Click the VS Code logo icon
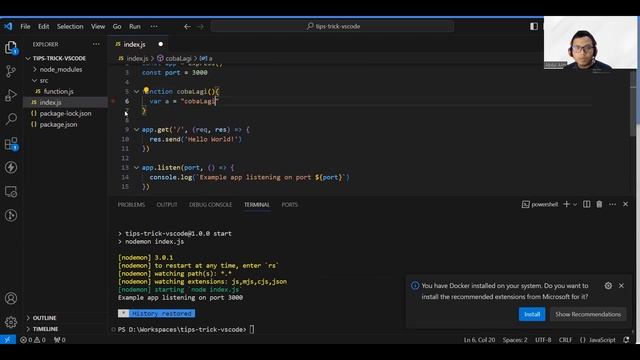Viewport: 640px width, 360px height. coord(8,27)
